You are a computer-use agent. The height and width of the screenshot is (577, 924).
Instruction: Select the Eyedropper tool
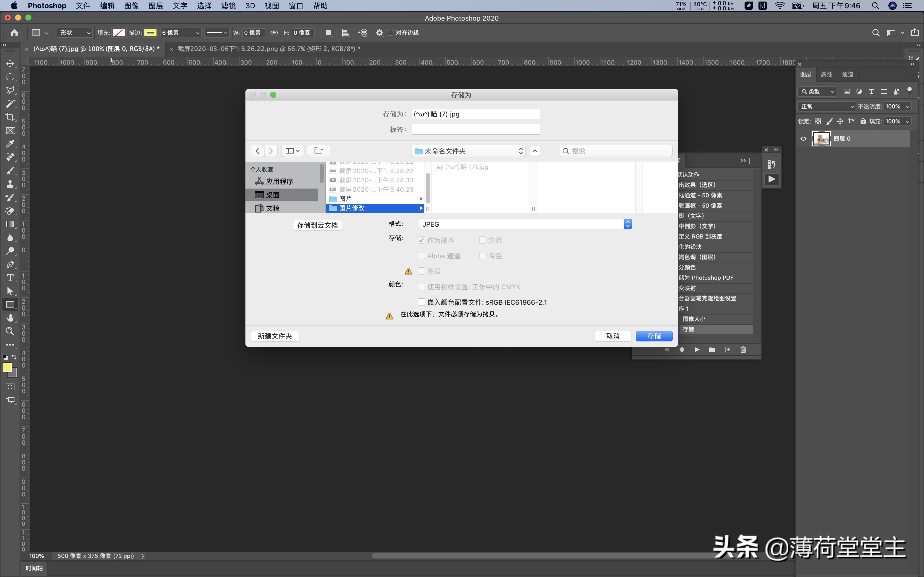(x=10, y=144)
